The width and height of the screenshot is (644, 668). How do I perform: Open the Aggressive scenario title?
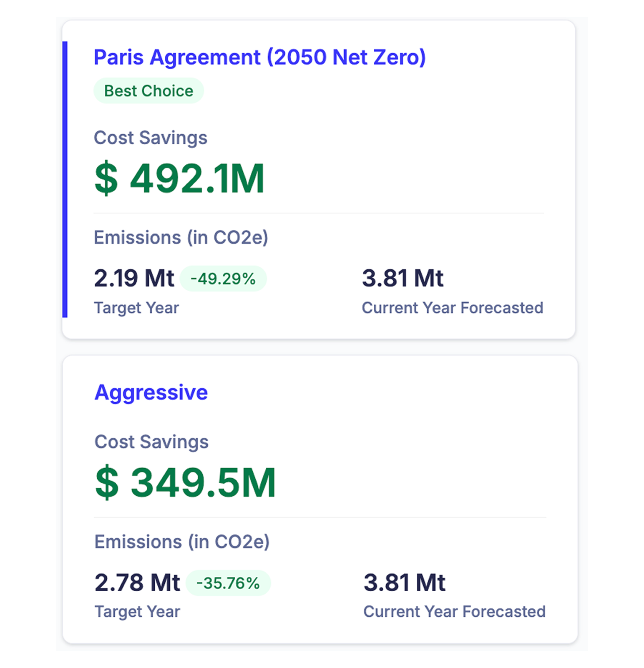(x=151, y=393)
